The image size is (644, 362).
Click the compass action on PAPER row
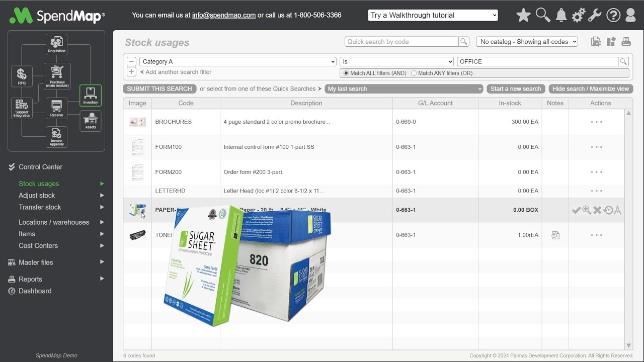tap(618, 210)
